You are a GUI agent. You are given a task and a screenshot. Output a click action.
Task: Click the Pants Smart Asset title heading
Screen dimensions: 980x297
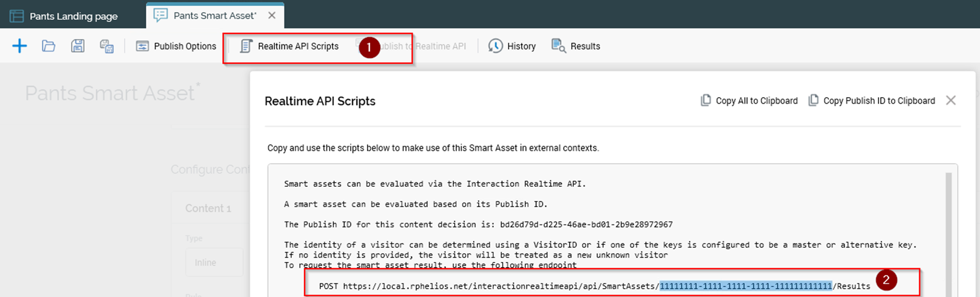(x=110, y=93)
